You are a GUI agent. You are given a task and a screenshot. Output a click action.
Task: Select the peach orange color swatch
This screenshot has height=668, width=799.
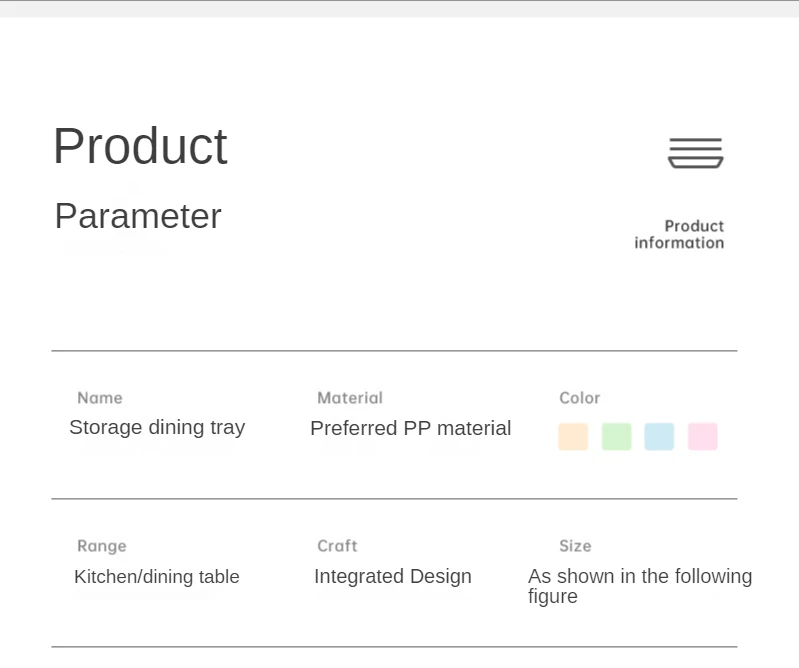(573, 437)
